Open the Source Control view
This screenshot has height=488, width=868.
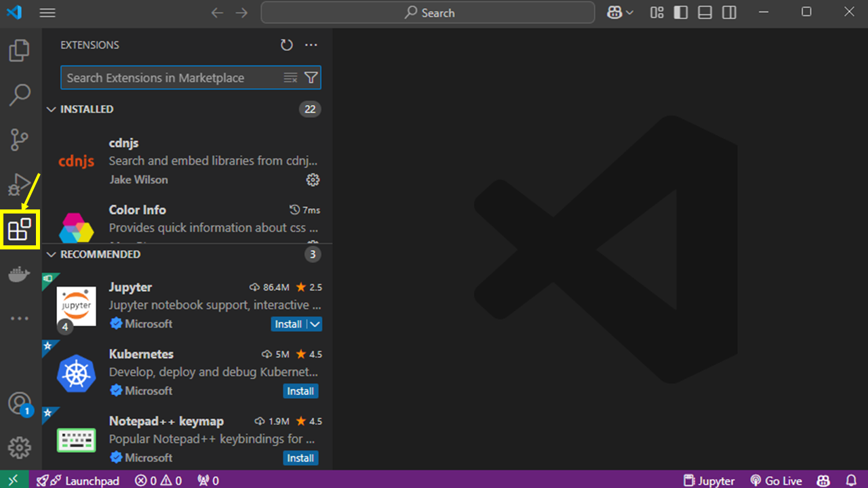19,140
